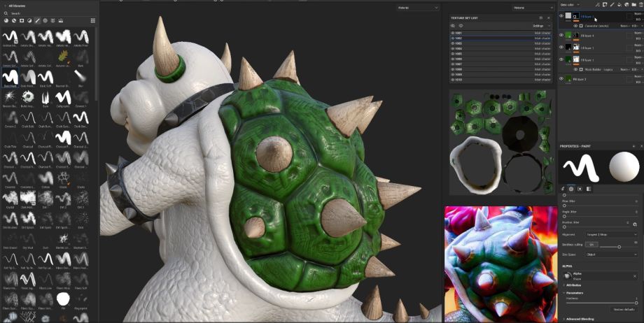Open the Brush properties tab

coord(563,189)
